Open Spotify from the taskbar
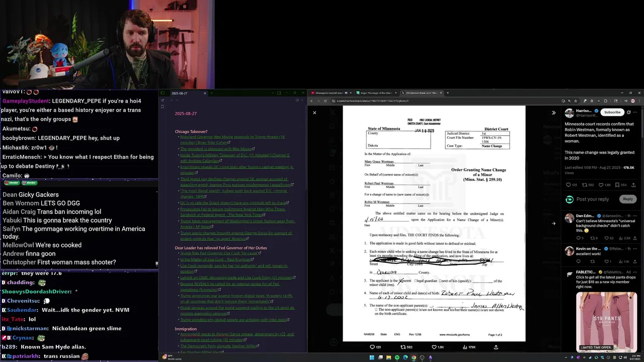The height and width of the screenshot is (362, 644). point(397,357)
